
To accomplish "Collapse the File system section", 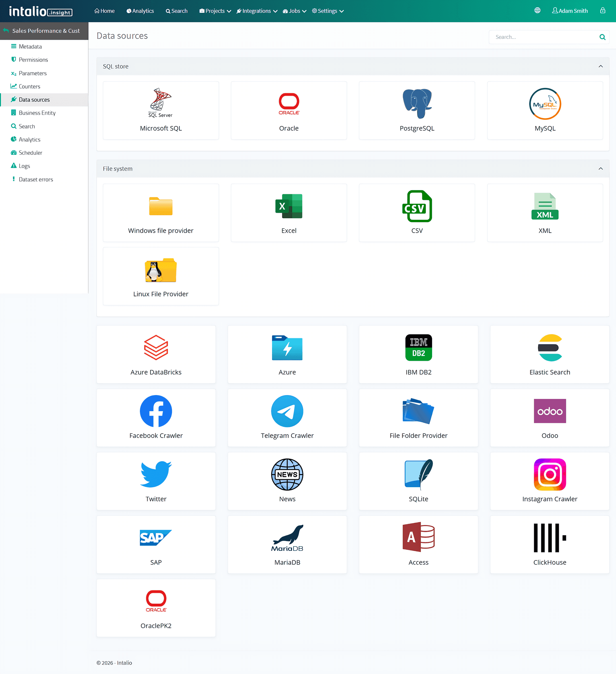I will click(600, 168).
